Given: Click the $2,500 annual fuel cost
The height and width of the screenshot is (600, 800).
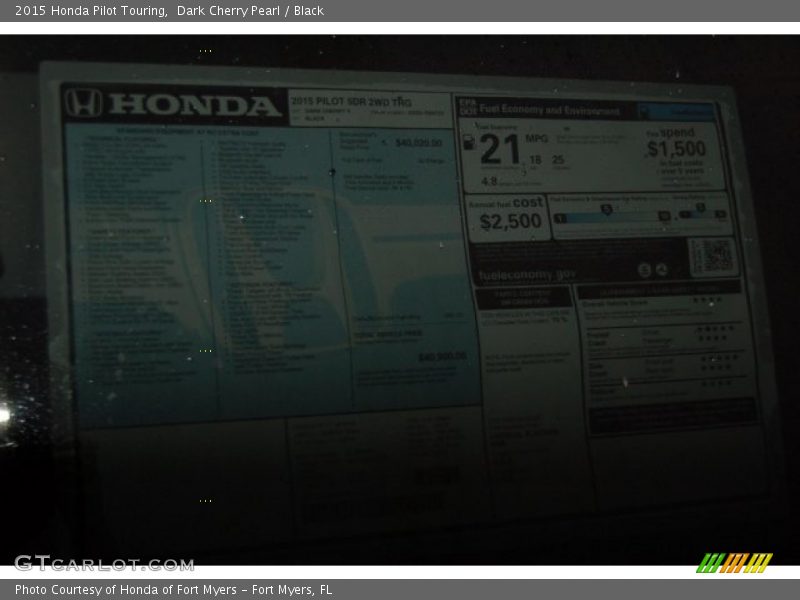Looking at the screenshot, I should 510,221.
